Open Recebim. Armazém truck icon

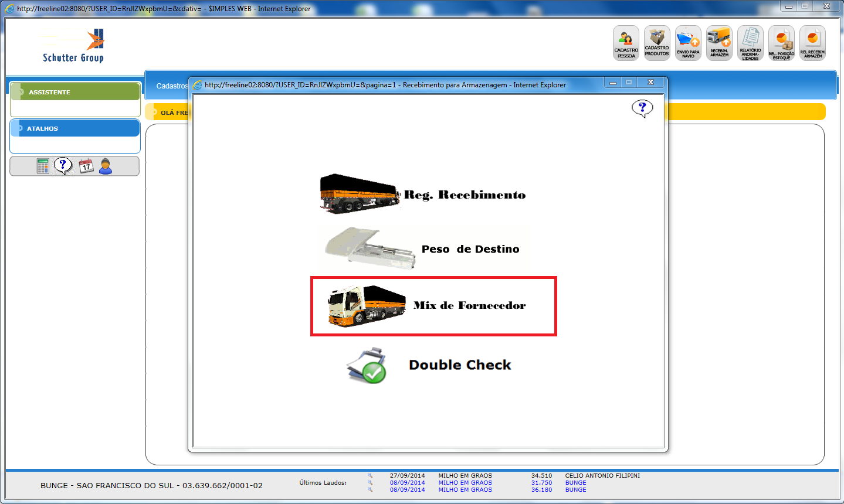click(719, 43)
